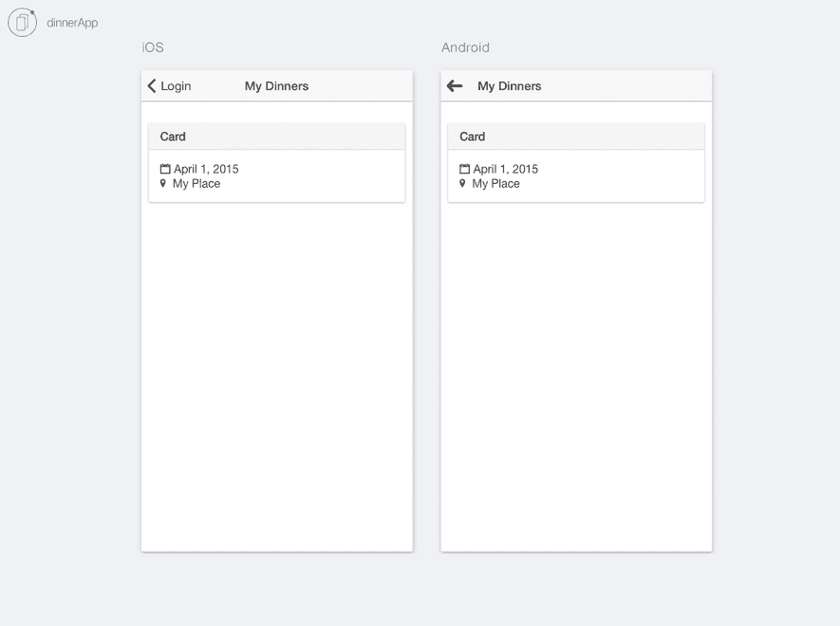Tap the back chevron in the iOS header
Image resolution: width=840 pixels, height=626 pixels.
click(x=153, y=85)
